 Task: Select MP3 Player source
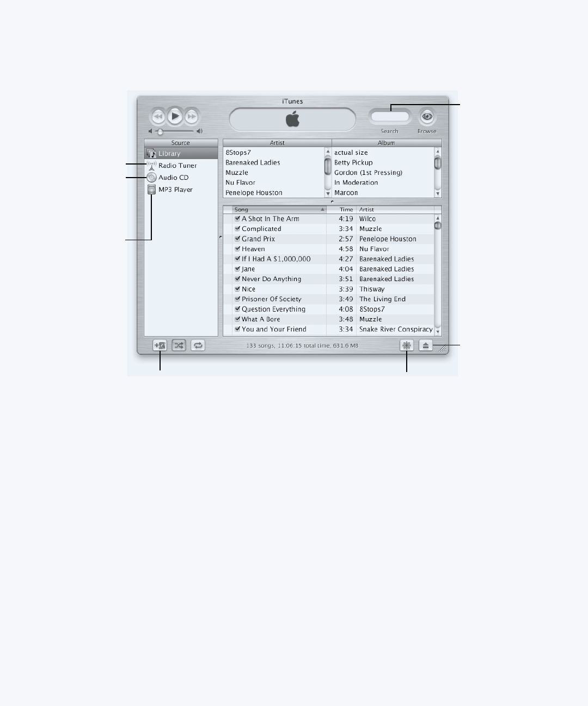(x=181, y=190)
